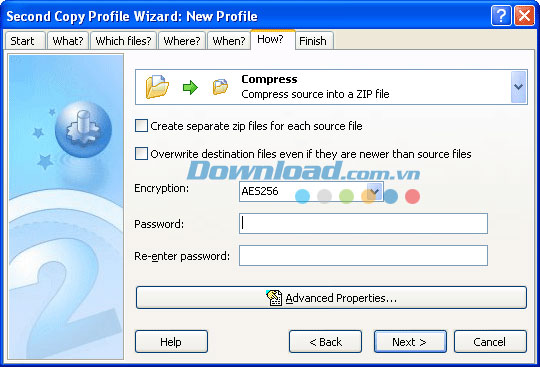Click the Encryption: label
This screenshot has width=540, height=367.
(x=162, y=188)
